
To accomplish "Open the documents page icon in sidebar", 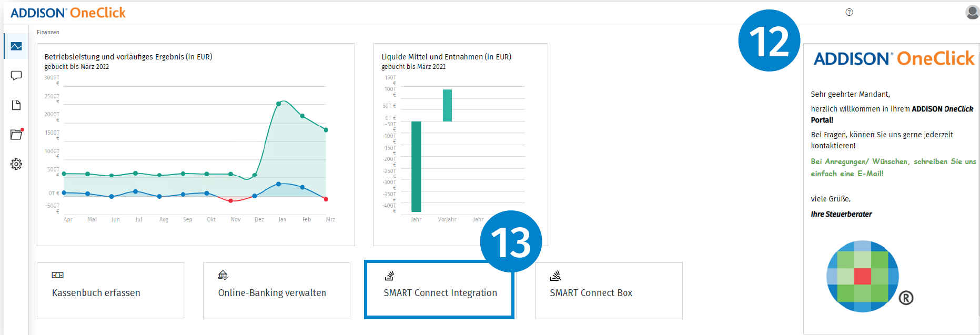I will pos(16,105).
